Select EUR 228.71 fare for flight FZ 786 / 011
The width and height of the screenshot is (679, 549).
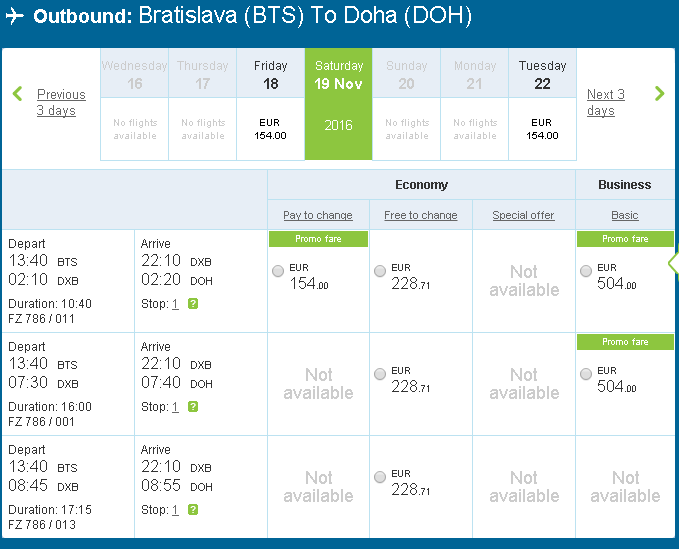[380, 271]
